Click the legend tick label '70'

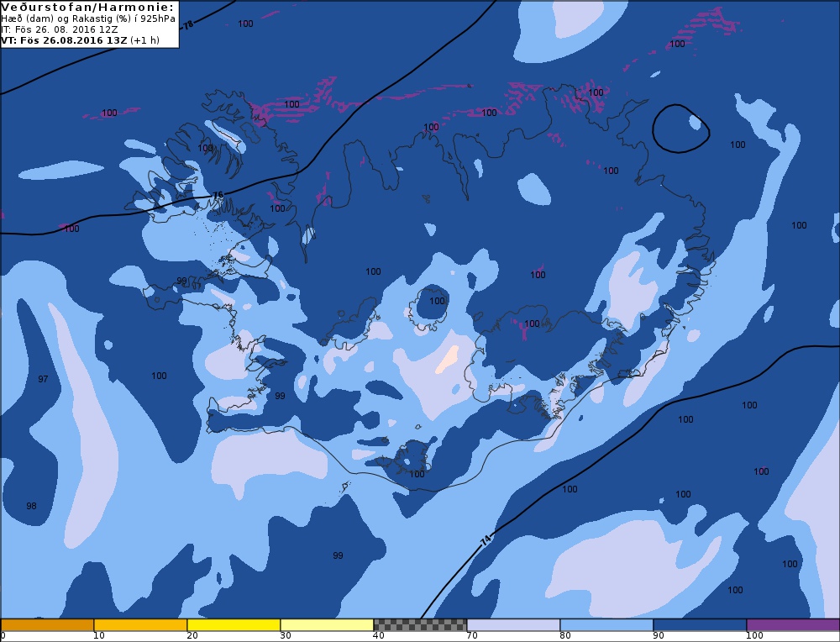[471, 636]
